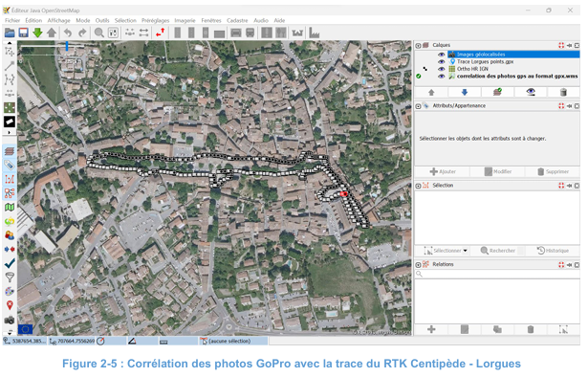Viewport: 588px width, 377px height.
Task: Choose the draw nodes tool in left toolbar
Action: pyautogui.click(x=10, y=66)
